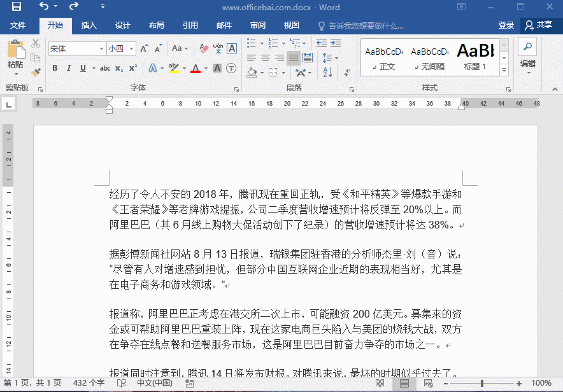Add borders to the paragraph
This screenshot has width=563, height=392.
[273, 72]
